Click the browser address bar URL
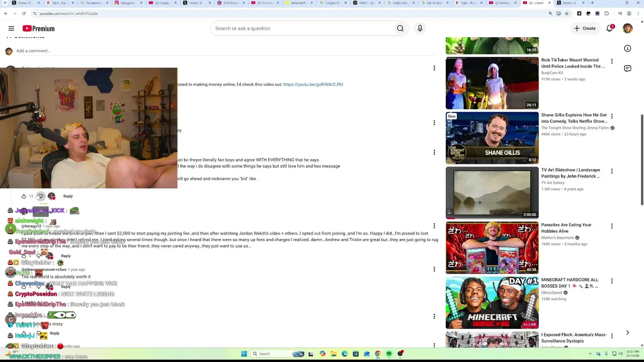Image resolution: width=644 pixels, height=362 pixels. click(x=69, y=14)
